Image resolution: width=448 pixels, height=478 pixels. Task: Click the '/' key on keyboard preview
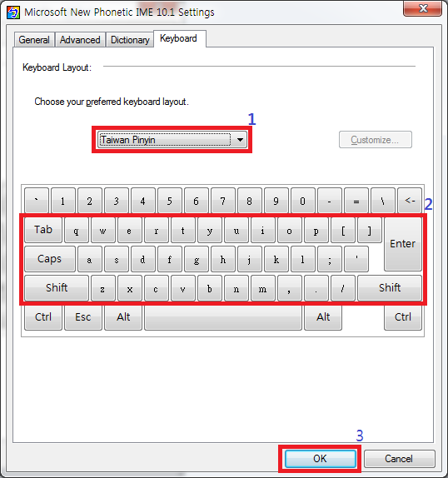[343, 288]
